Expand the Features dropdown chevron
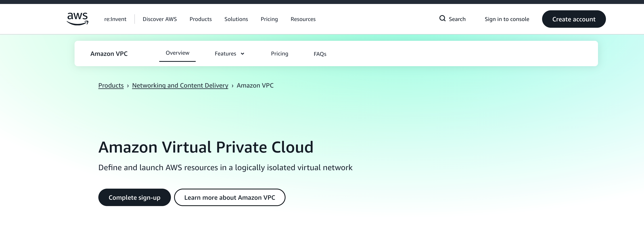Viewport: 644px width, 235px height. 243,53
